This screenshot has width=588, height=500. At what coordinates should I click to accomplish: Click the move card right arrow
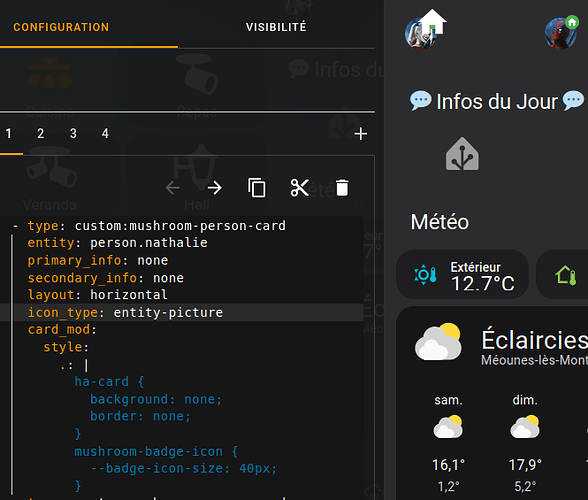[x=215, y=188]
